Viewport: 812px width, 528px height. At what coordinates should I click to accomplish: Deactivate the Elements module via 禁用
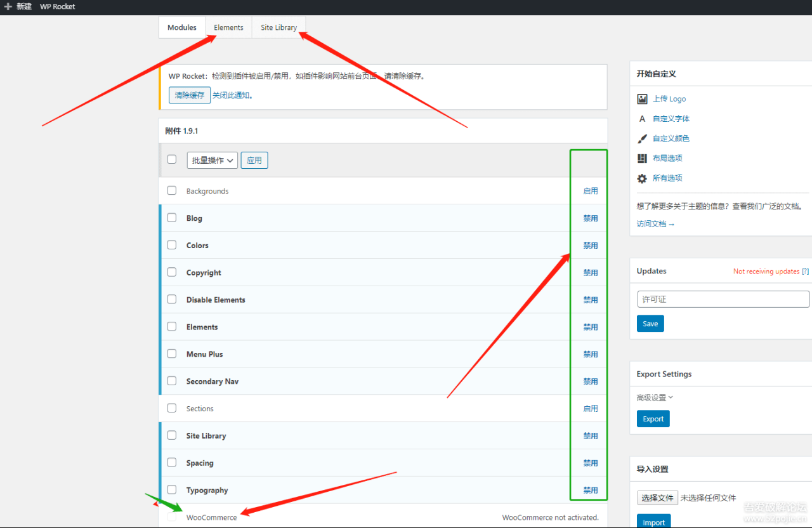pyautogui.click(x=591, y=327)
